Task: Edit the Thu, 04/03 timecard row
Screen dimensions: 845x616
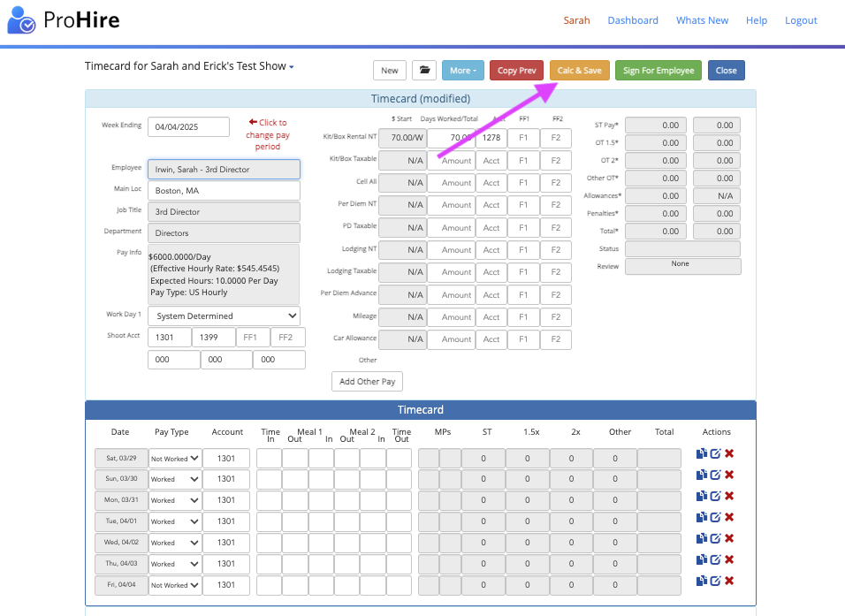Action: pos(715,559)
